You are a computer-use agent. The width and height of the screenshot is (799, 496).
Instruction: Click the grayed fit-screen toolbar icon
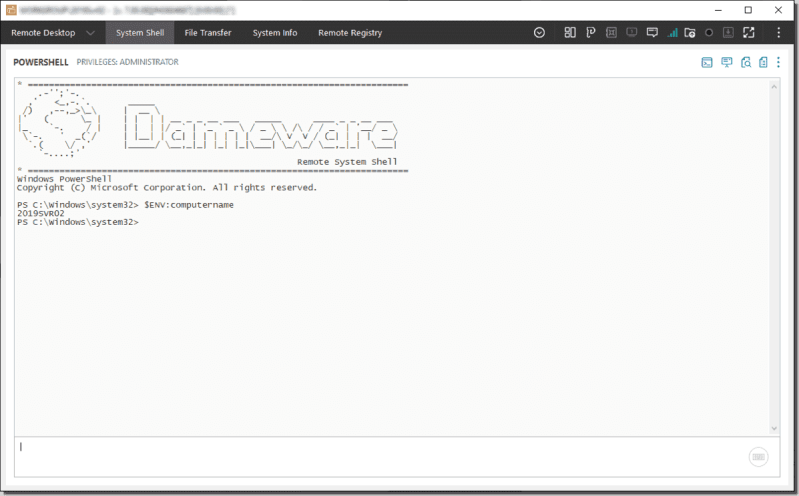(x=611, y=33)
